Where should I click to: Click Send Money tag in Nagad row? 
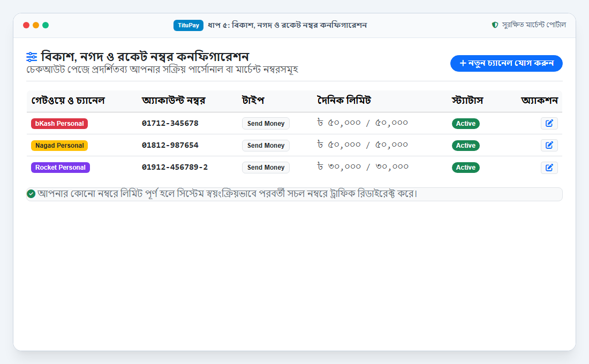(x=266, y=146)
